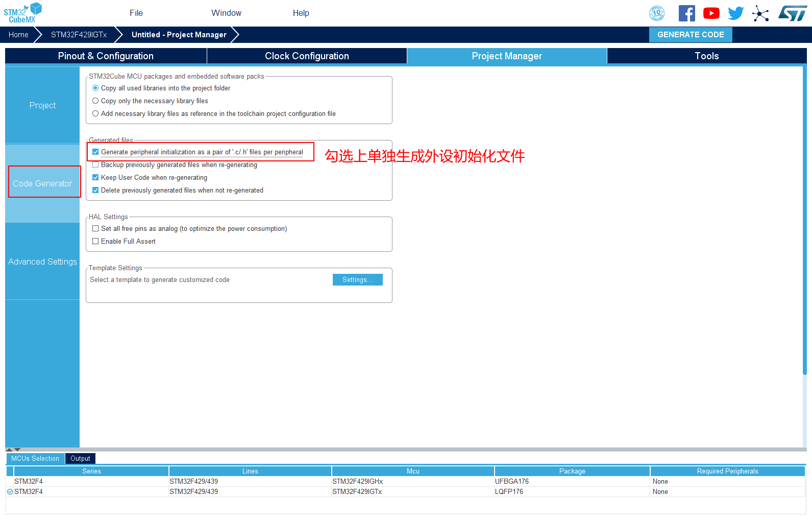Open the Advanced Settings side section
Viewport: 812px width, 520px height.
[x=42, y=262]
